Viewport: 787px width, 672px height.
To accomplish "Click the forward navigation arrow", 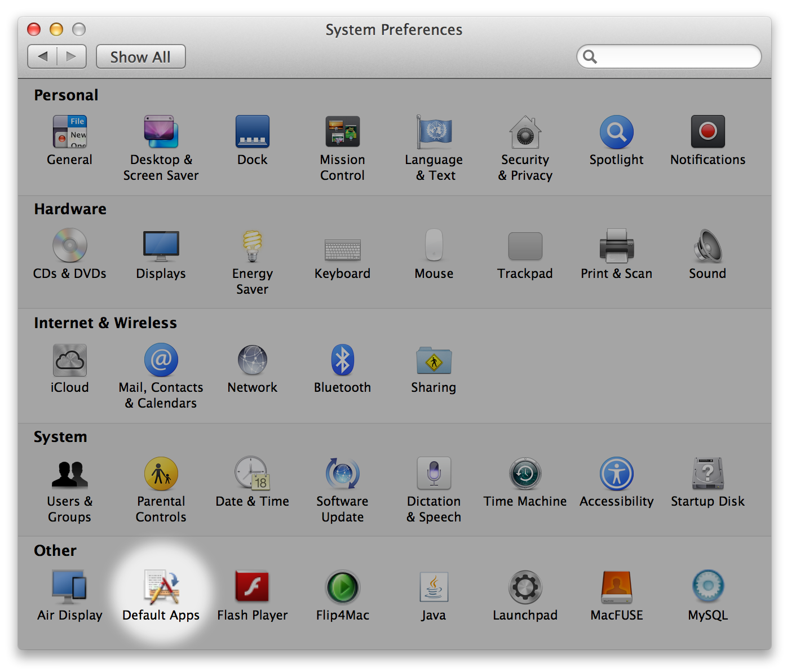I will pos(72,56).
